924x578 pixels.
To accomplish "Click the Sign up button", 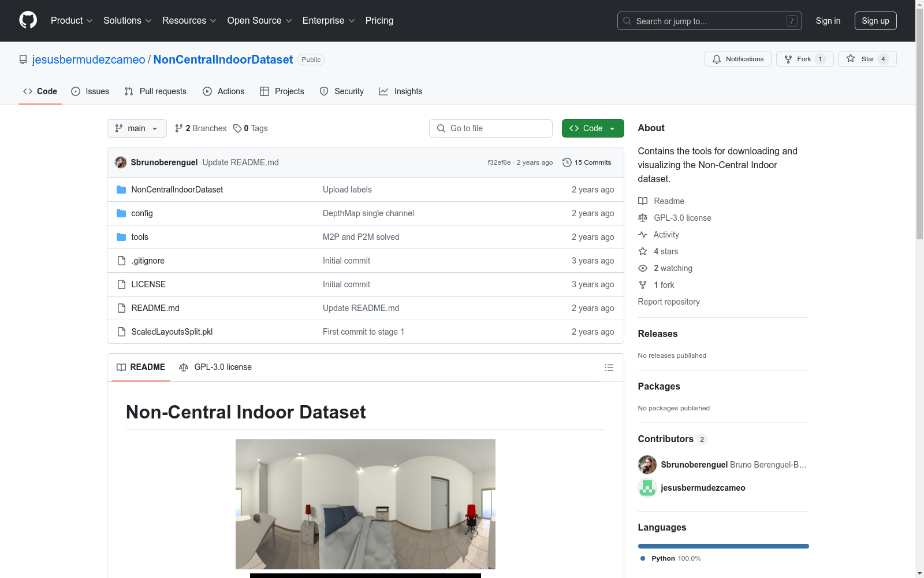I will (x=875, y=21).
